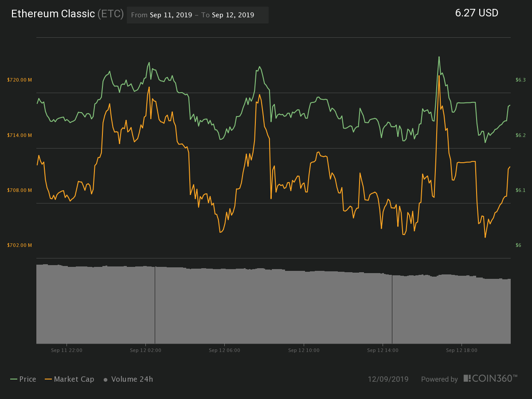532x399 pixels.
Task: Click the Sep 12 18:00 time label
Action: (x=462, y=350)
